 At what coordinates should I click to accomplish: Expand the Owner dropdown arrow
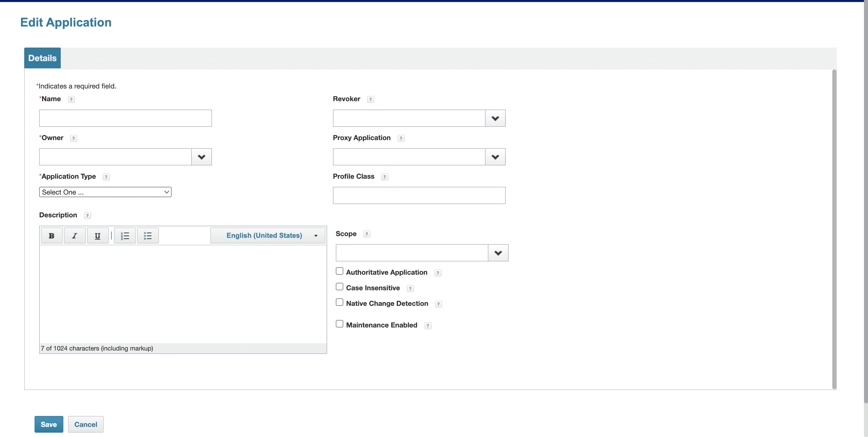[x=202, y=157]
